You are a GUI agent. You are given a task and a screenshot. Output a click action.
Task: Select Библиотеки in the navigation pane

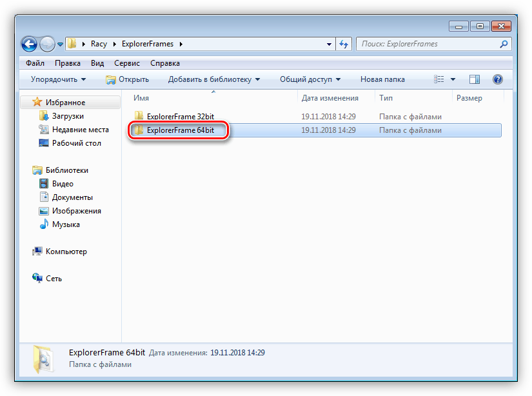click(x=67, y=170)
